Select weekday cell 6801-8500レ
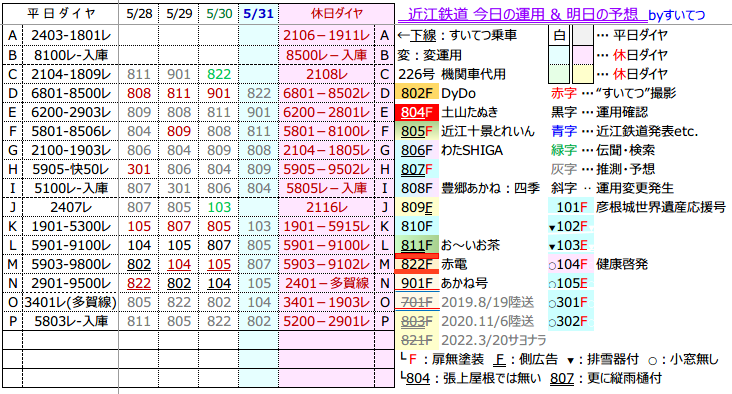Screen dimensions: 732x394 (70, 93)
